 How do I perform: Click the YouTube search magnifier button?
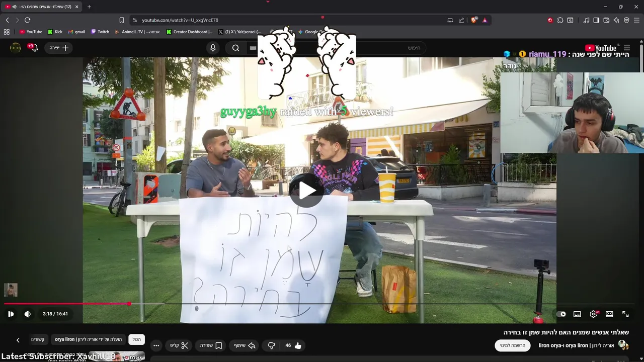click(x=236, y=48)
